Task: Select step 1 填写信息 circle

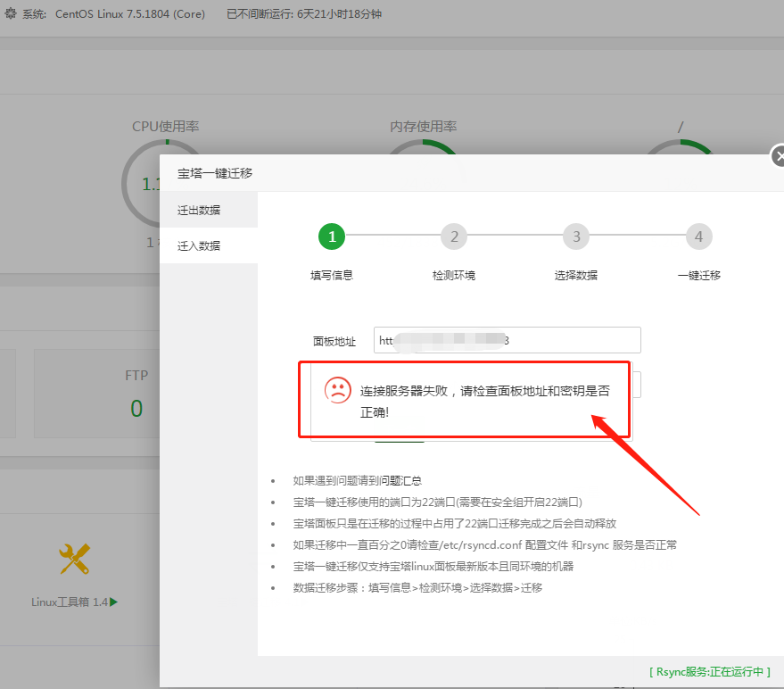Action: pos(332,237)
